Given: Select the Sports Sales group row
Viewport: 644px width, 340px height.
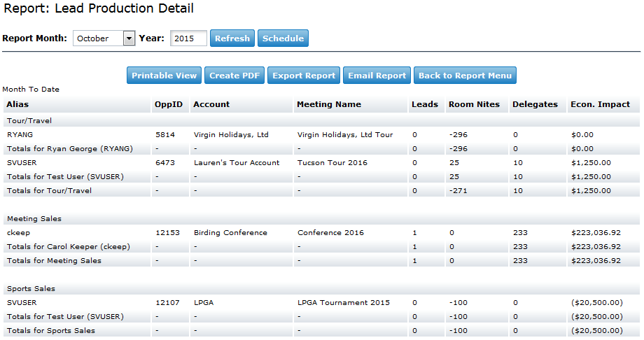Looking at the screenshot, I should 321,289.
